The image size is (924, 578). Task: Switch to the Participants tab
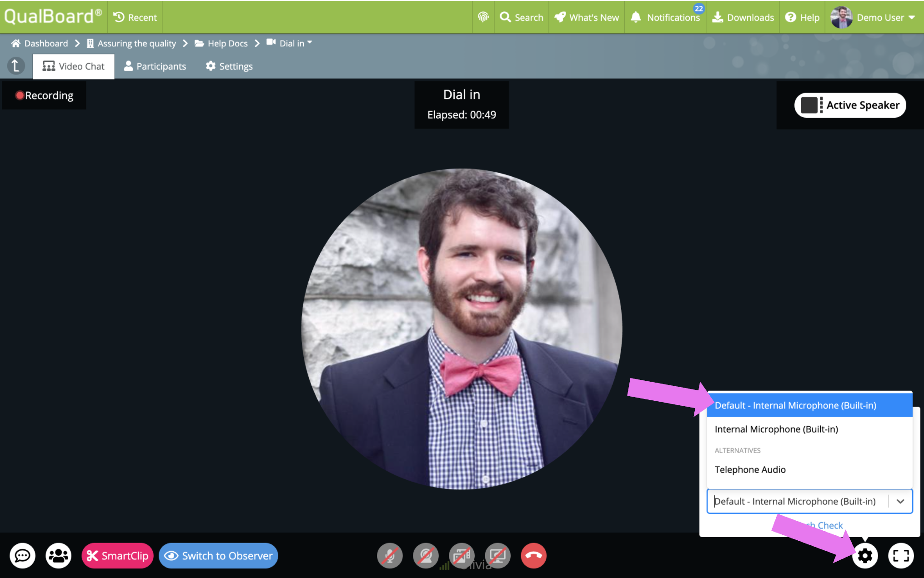pyautogui.click(x=155, y=66)
